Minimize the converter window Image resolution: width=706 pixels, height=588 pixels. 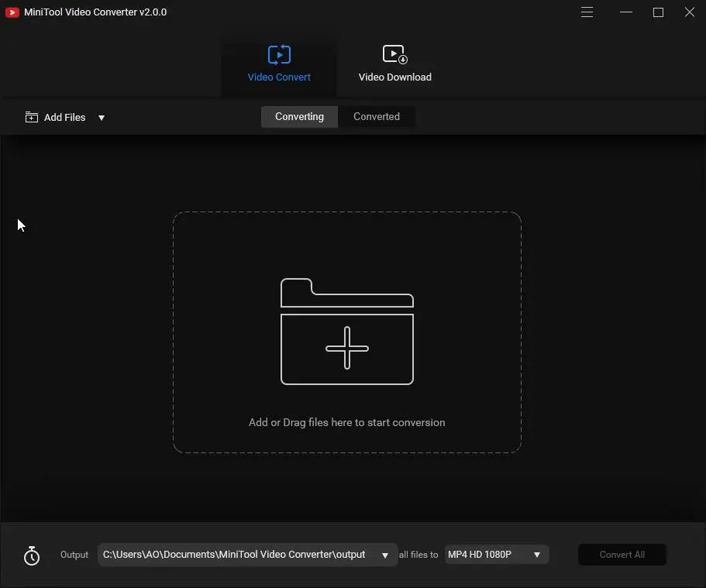(626, 12)
